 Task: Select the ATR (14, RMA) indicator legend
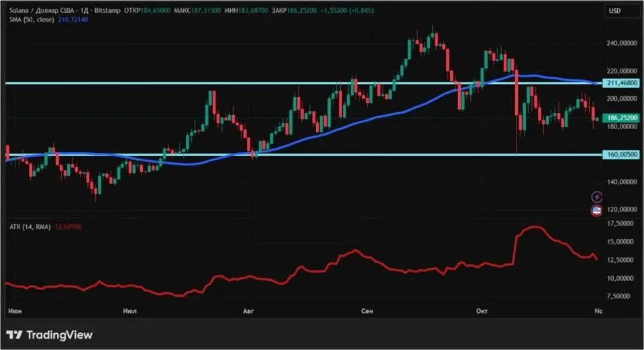(x=29, y=226)
